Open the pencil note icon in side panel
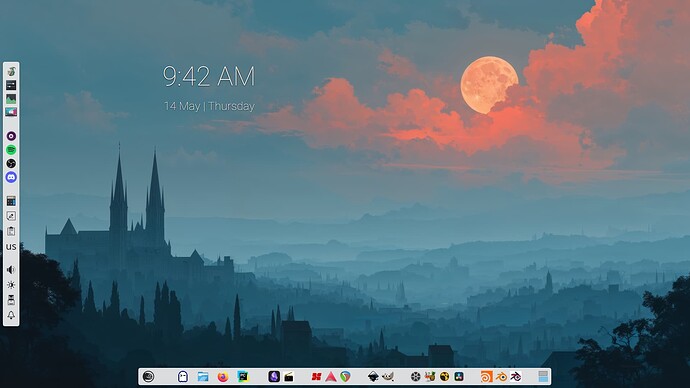The image size is (690, 388). coord(11,216)
